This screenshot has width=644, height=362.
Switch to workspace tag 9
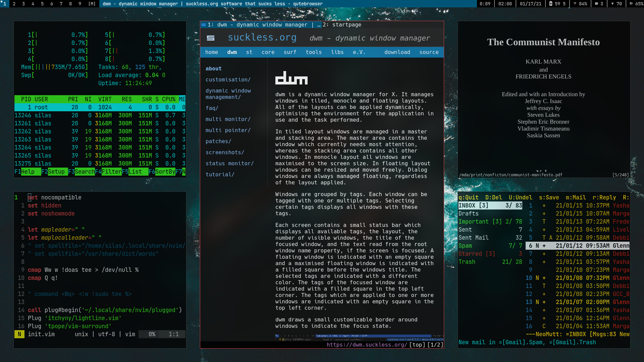click(80, 4)
